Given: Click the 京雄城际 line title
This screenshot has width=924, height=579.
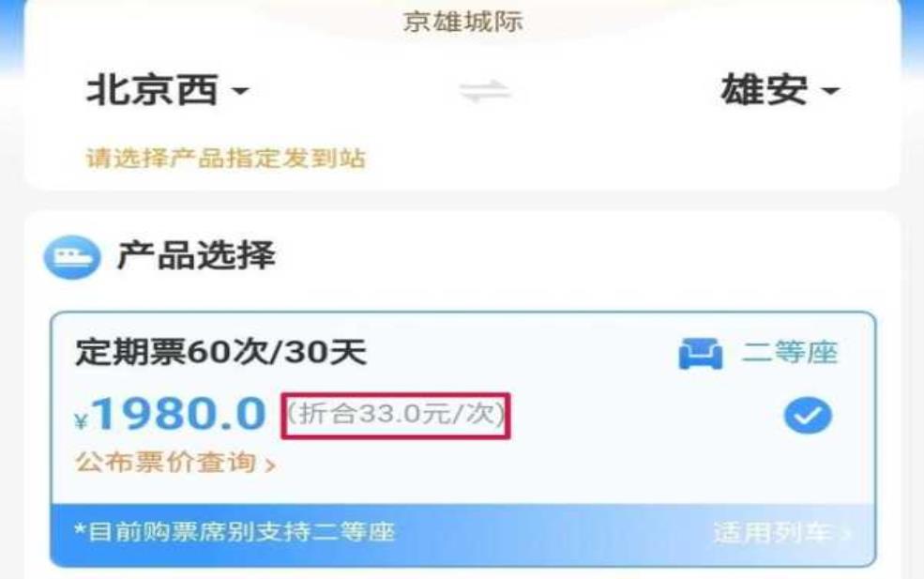Looking at the screenshot, I should 463,23.
